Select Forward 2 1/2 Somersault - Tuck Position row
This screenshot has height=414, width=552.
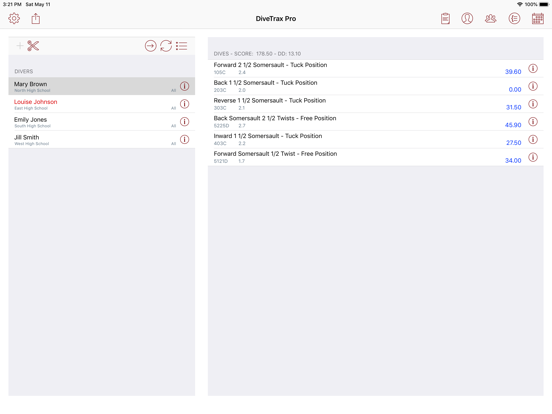tap(375, 68)
